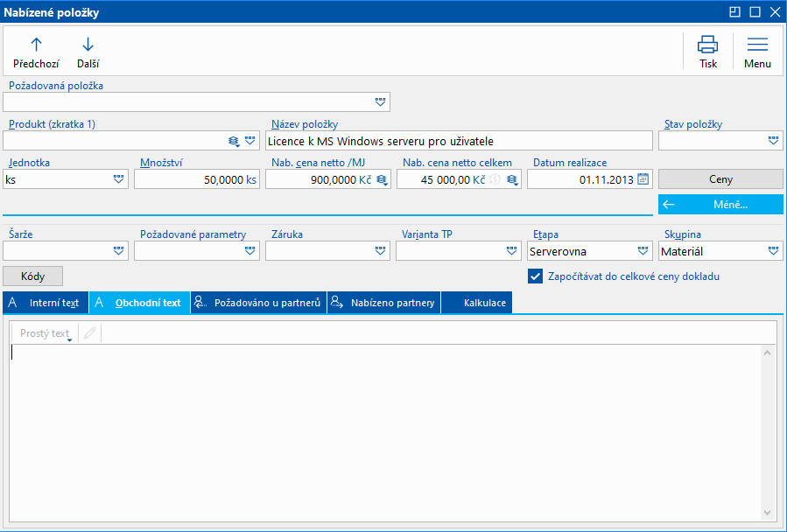Open Prostý text format dropdown

(46, 333)
